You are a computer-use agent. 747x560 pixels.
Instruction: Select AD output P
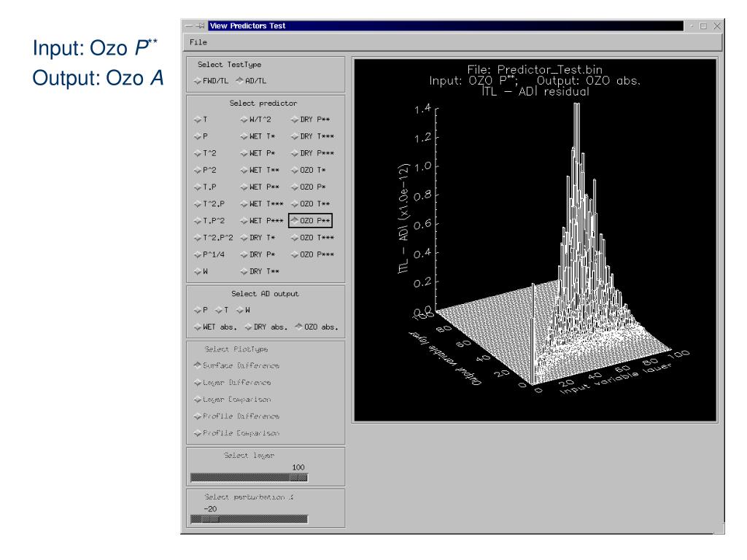coord(201,310)
